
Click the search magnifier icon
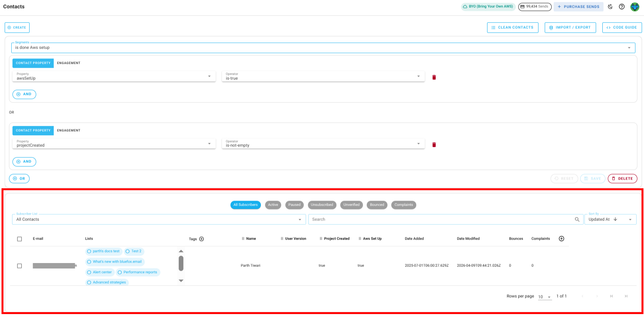point(577,219)
